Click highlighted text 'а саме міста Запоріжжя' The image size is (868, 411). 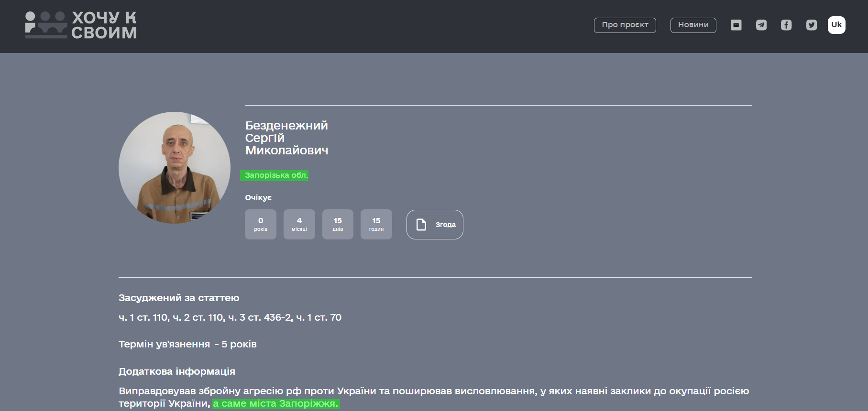point(275,404)
